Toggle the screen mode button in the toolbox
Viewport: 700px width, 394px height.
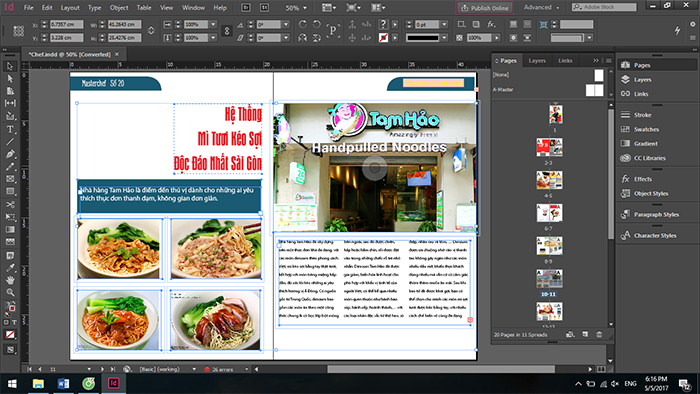10,350
